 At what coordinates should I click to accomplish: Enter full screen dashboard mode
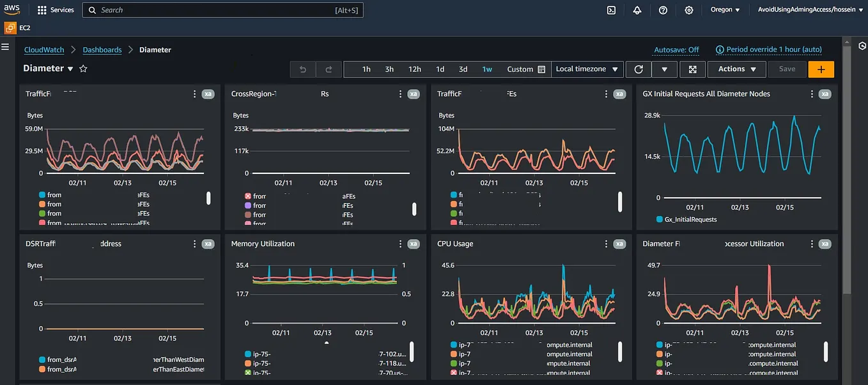(x=692, y=69)
